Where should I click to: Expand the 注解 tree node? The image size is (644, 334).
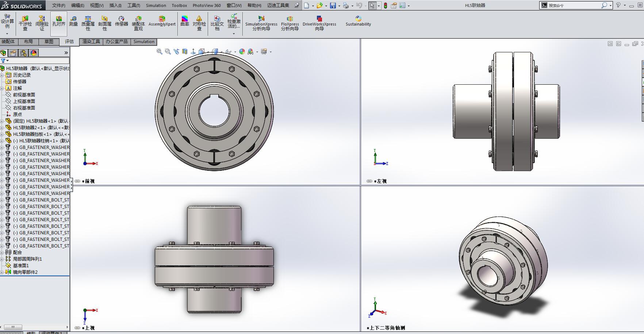point(2,88)
